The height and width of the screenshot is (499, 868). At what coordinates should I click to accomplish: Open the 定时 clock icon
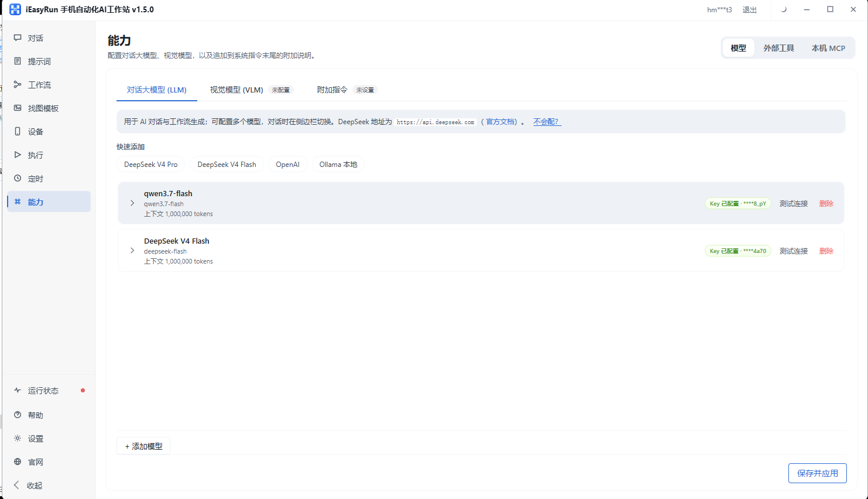pos(18,179)
